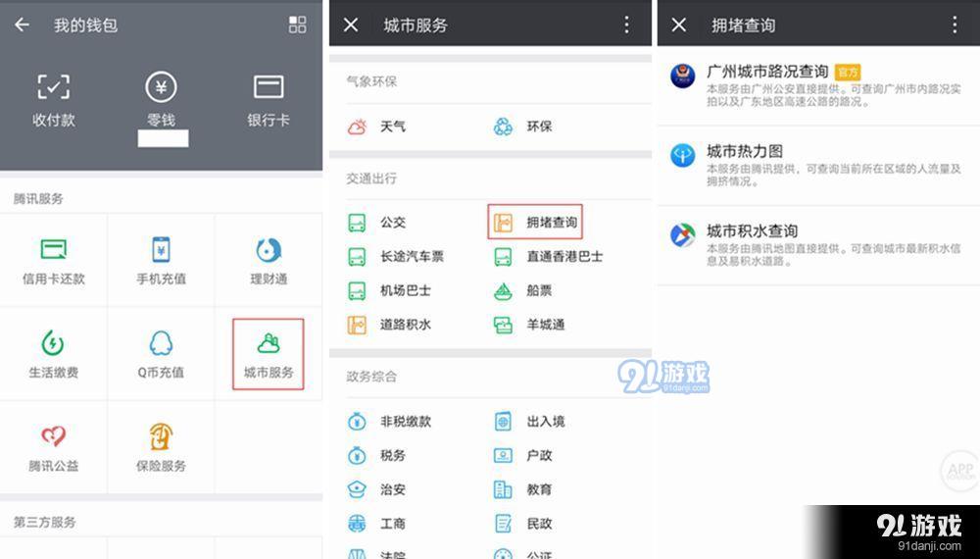Select 手机充值 mobile top-up
Viewport: 980px width, 559px height.
(162, 261)
